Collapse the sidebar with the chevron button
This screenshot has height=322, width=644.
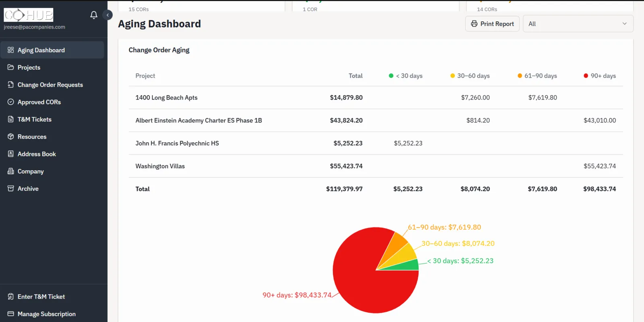pos(107,15)
